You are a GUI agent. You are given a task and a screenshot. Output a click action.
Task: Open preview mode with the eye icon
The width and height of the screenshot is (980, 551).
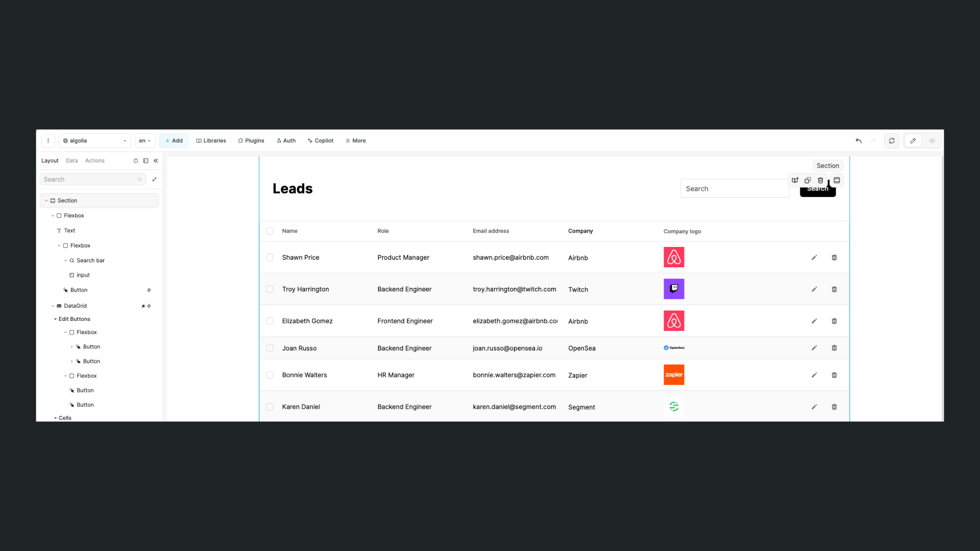933,141
